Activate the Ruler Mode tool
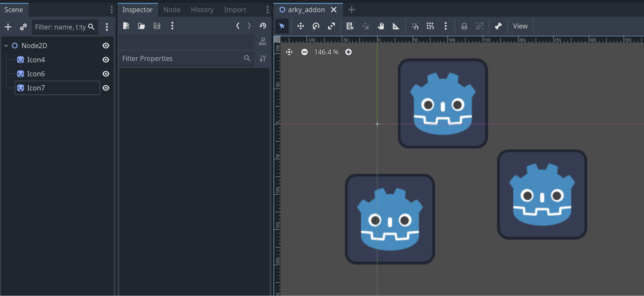Screen dimensions: 644x296 (x=396, y=26)
